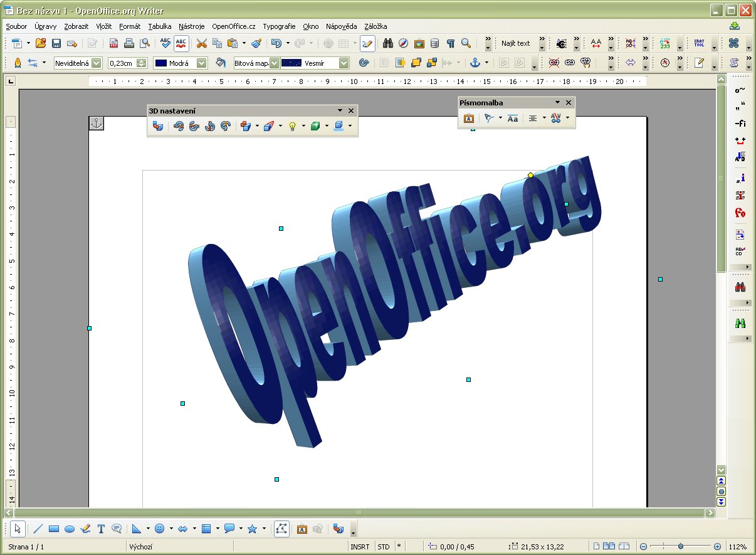Open page preview
Viewport: 756px width, 555px height.
145,43
